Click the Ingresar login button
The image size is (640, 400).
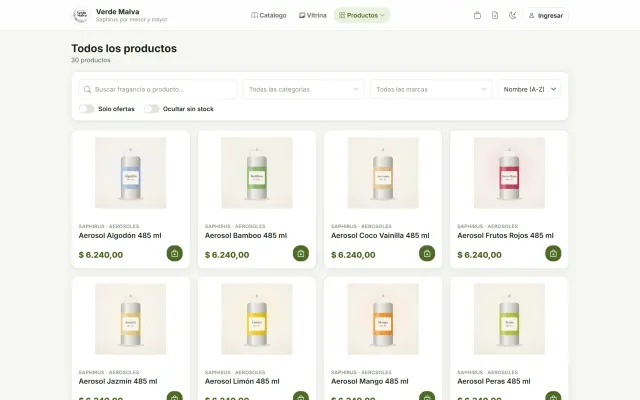(x=546, y=16)
